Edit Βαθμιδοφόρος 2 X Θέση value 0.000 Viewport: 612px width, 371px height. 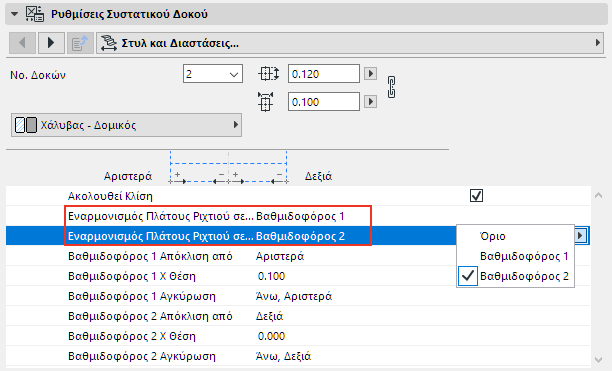[x=271, y=336]
